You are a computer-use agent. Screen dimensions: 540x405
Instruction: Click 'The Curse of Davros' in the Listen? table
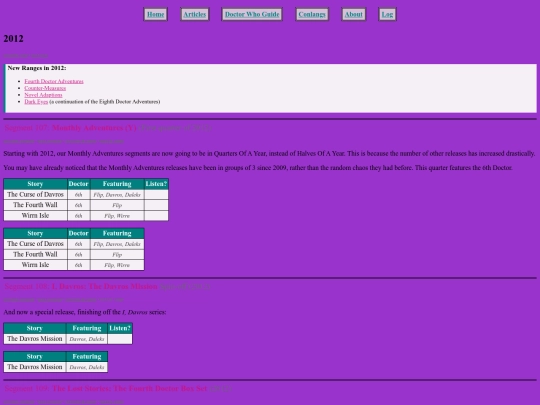(x=35, y=195)
